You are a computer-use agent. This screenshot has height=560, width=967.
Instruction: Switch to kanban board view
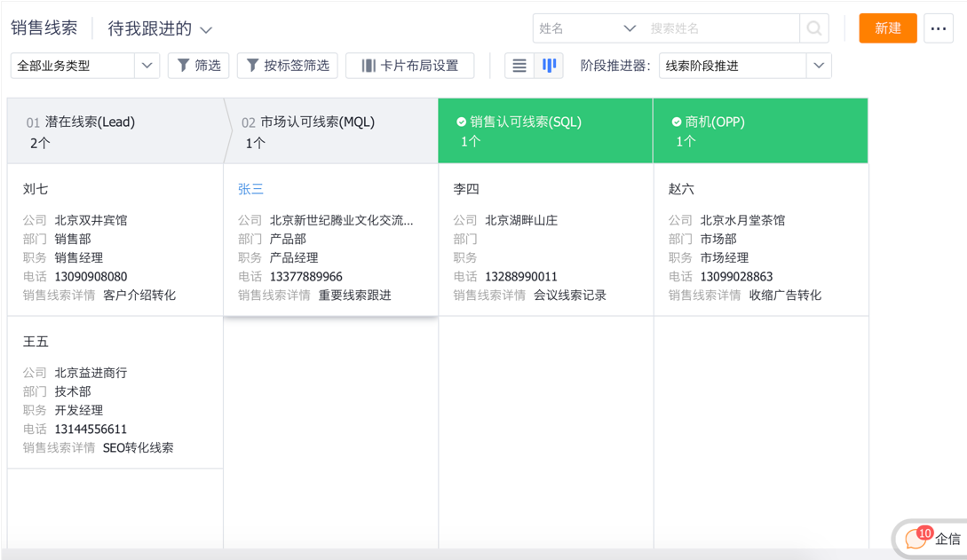(x=549, y=66)
